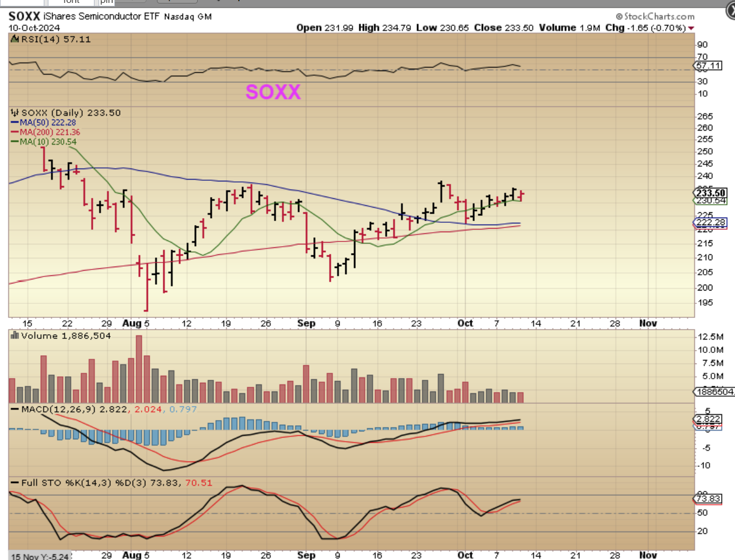The height and width of the screenshot is (560, 735).
Task: Click the '15 Nov Y:-5.24' readout at the bottom left
Action: [40, 556]
